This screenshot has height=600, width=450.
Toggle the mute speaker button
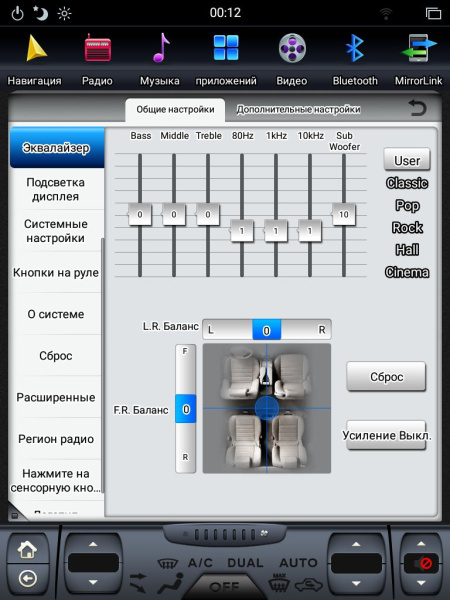[421, 563]
